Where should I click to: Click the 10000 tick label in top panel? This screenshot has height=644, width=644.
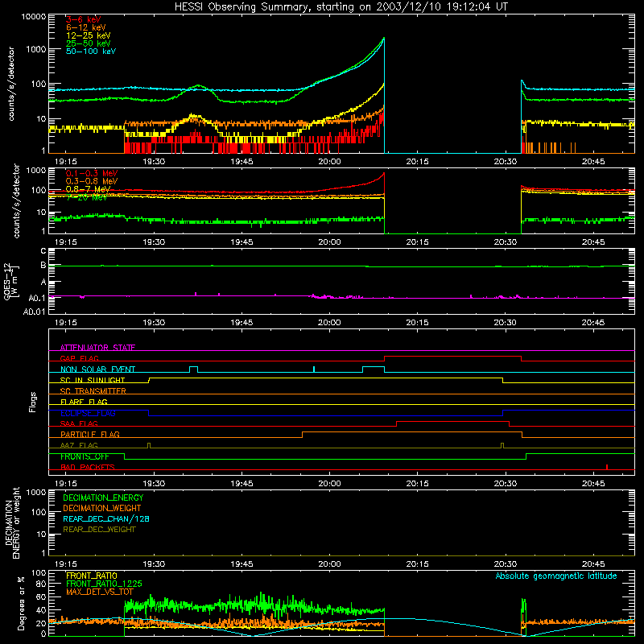[34, 17]
